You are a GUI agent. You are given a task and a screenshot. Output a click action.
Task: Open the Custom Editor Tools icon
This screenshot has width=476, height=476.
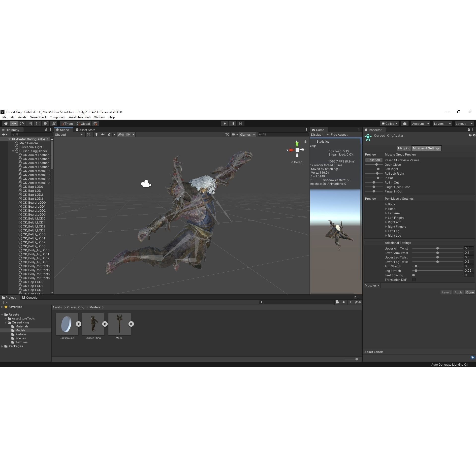[x=54, y=123]
